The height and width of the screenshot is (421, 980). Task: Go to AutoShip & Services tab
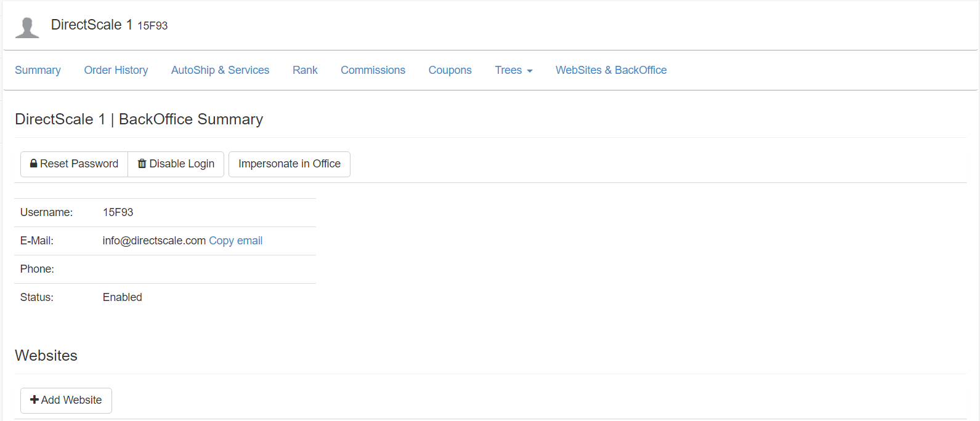[220, 70]
